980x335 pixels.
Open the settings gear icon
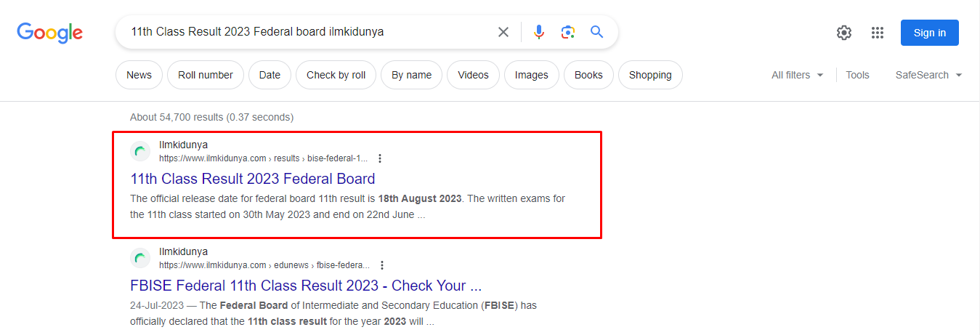843,33
